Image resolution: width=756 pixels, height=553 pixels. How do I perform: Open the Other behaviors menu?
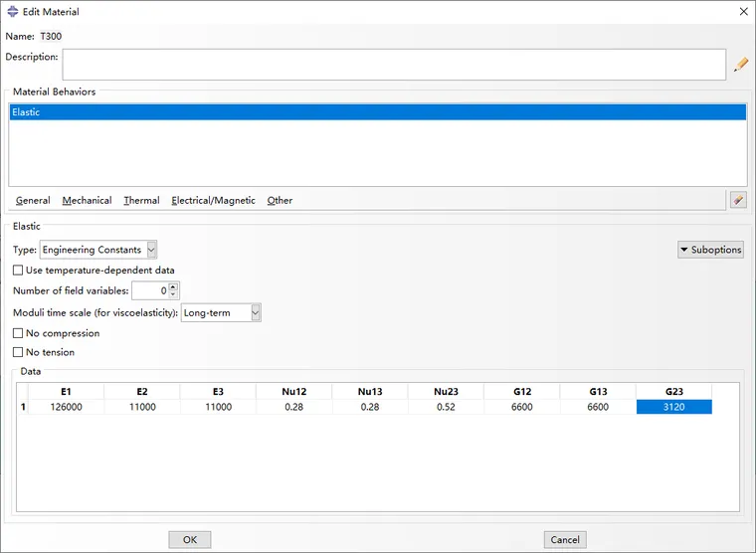point(280,200)
